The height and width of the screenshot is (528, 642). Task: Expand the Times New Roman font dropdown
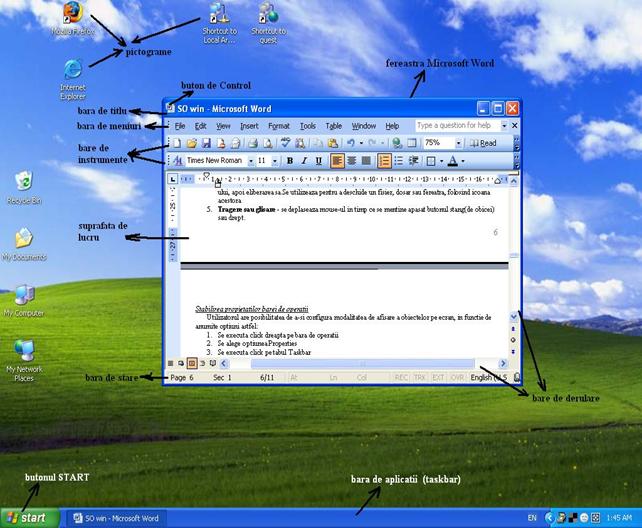coord(249,161)
